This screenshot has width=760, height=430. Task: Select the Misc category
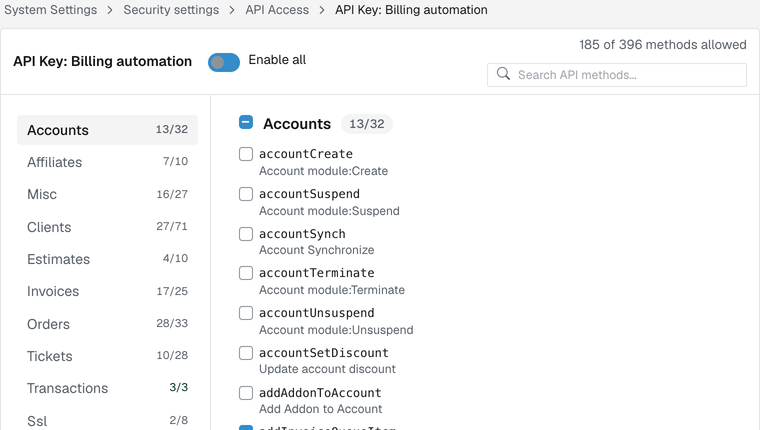point(107,194)
